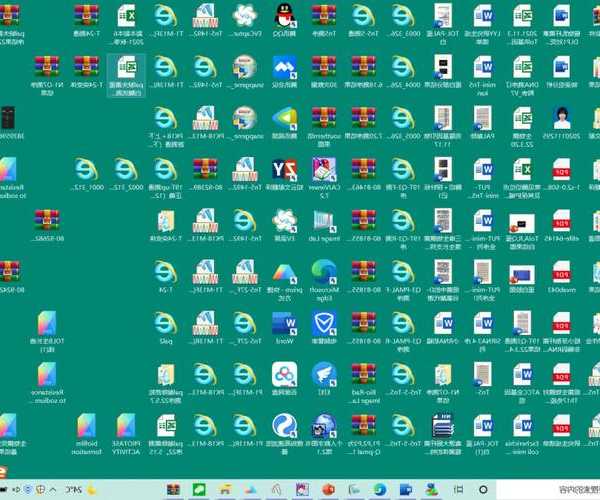This screenshot has width=600, height=500.
Task: Click the 24°C weather widget in taskbar
Action: (x=75, y=490)
